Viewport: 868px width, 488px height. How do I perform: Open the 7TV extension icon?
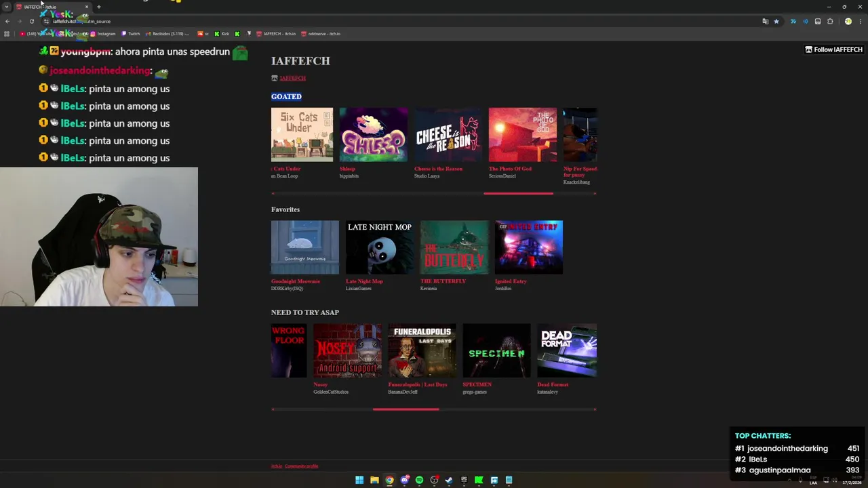793,21
